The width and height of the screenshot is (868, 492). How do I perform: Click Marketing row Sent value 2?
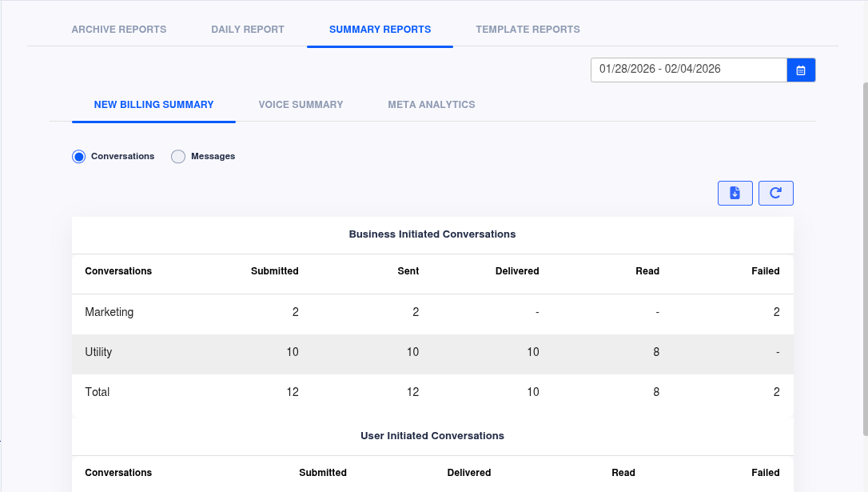[416, 312]
